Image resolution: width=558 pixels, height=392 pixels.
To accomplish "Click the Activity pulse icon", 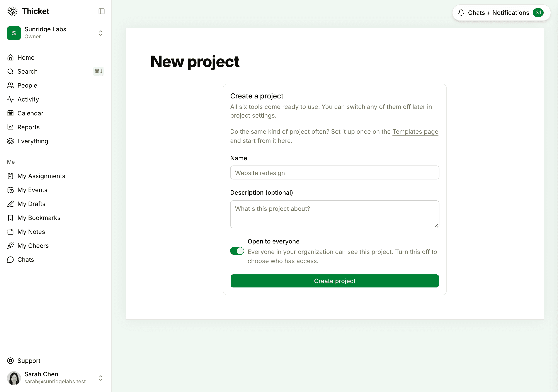I will coord(10,99).
